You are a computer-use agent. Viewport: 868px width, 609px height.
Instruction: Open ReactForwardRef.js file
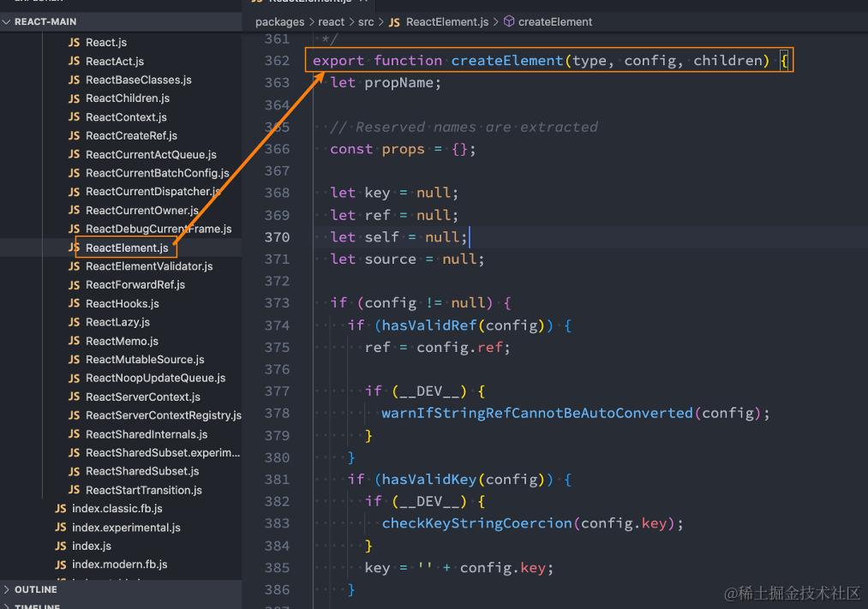point(135,285)
